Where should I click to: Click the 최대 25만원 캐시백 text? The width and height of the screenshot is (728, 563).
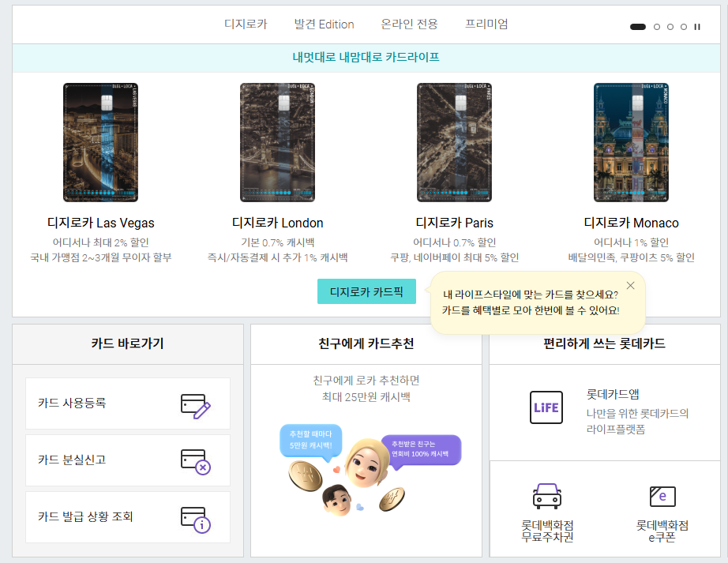point(366,397)
